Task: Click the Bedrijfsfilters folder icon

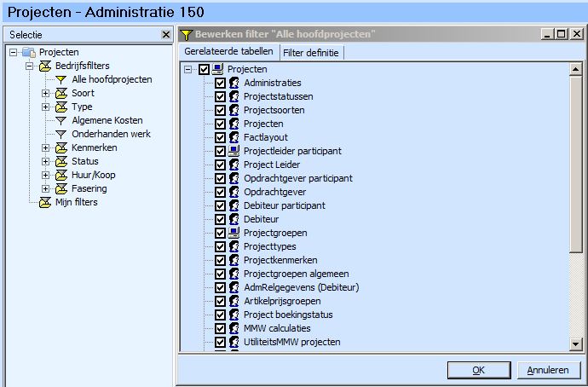Action: tap(45, 66)
